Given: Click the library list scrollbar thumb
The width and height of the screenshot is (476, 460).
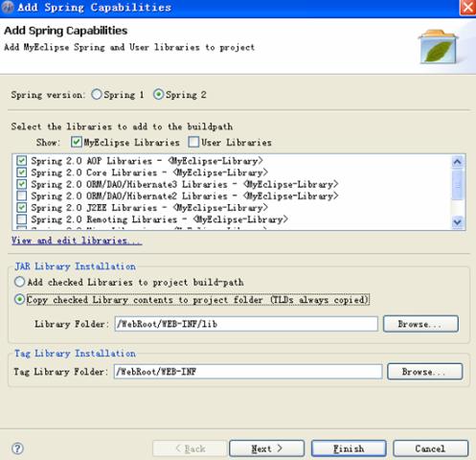Looking at the screenshot, I should (458, 185).
